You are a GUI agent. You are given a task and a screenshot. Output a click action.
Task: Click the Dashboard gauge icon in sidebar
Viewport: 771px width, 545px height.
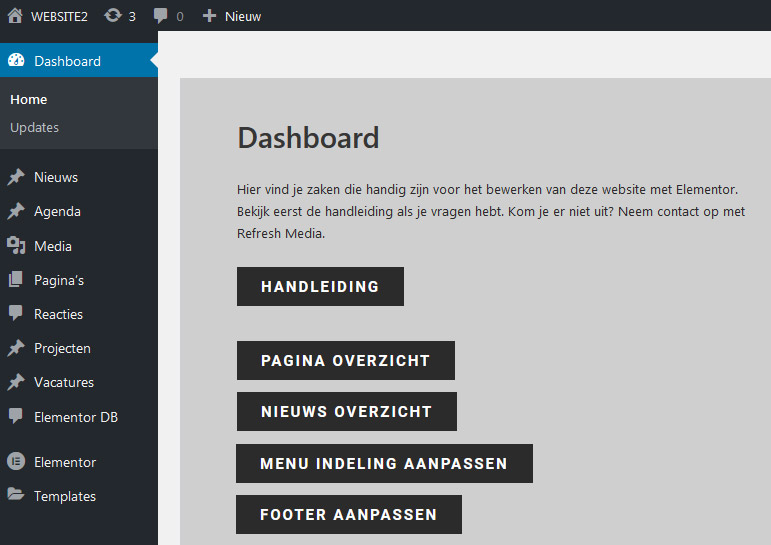(16, 61)
